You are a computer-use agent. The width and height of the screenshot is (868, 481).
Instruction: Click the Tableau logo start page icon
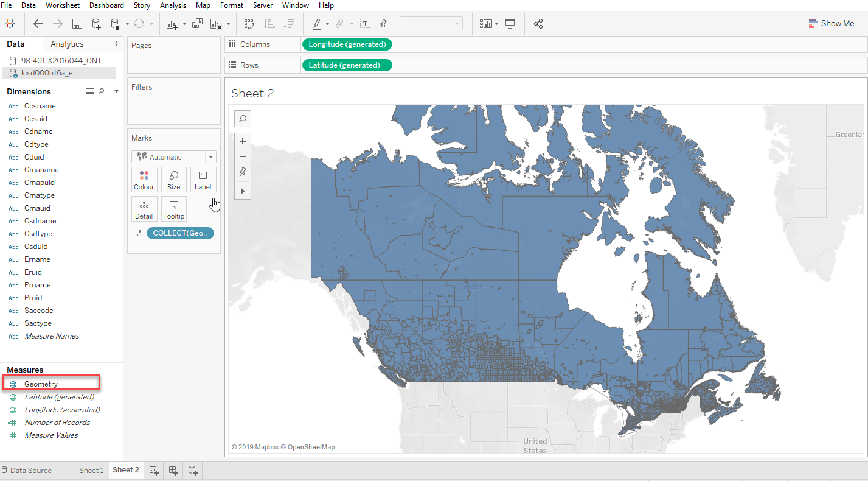(x=10, y=24)
